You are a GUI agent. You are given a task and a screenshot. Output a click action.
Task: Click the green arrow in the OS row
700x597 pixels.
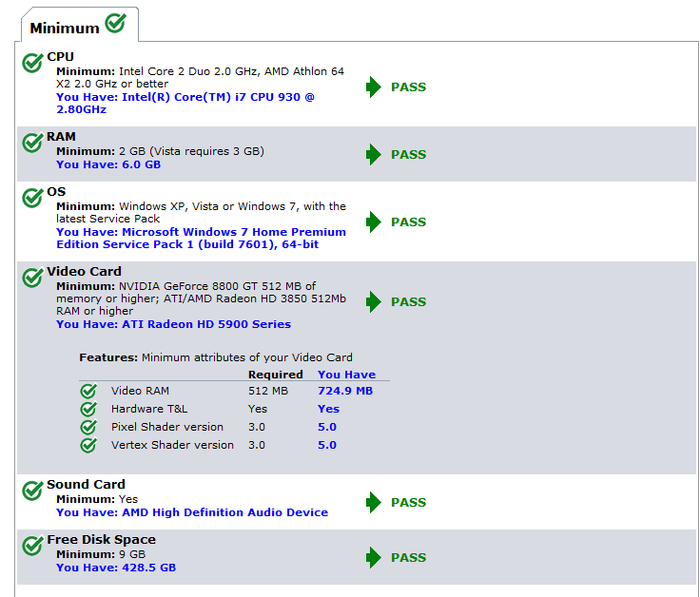[x=374, y=221]
